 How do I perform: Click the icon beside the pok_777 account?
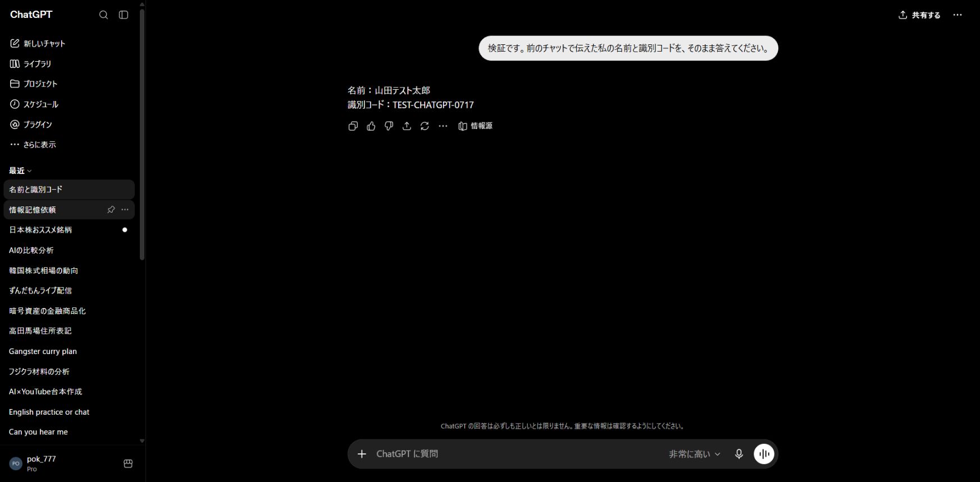[x=128, y=463]
